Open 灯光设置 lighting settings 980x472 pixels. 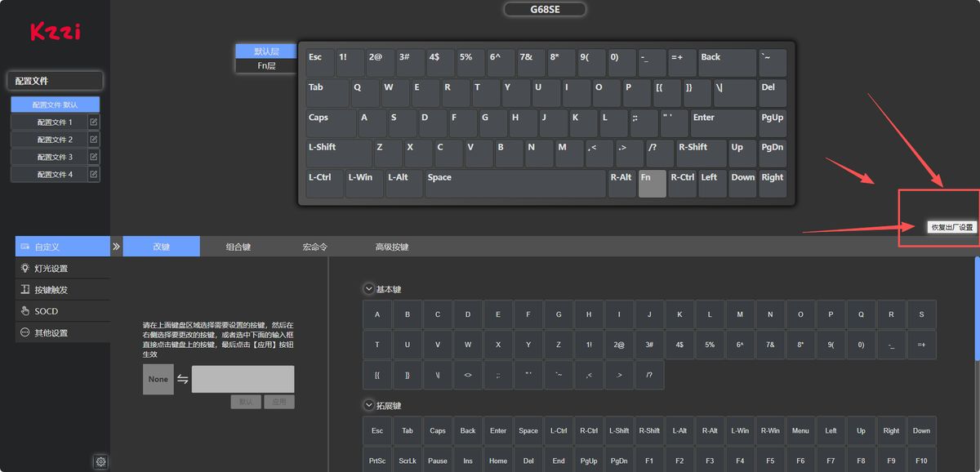click(62, 268)
